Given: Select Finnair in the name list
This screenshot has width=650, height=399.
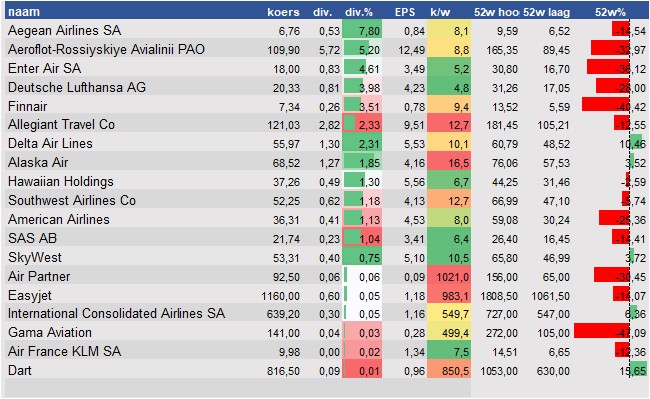Looking at the screenshot, I should [x=27, y=106].
